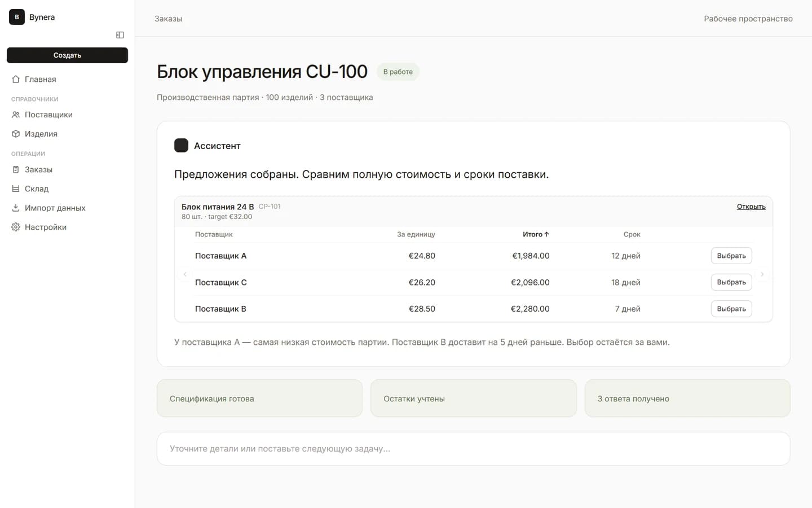Click the next arrow beside the supplier table
Image resolution: width=812 pixels, height=508 pixels.
[x=762, y=274]
